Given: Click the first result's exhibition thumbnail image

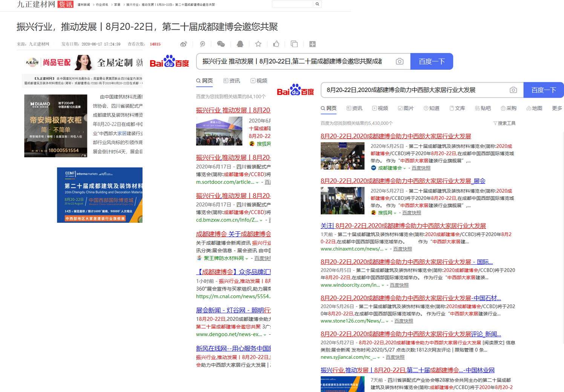Looking at the screenshot, I should point(342,156).
